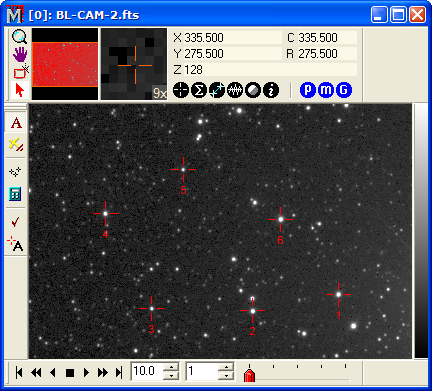Screen dimensions: 432x391
Task: Play the image sequence forward
Action: click(x=86, y=372)
